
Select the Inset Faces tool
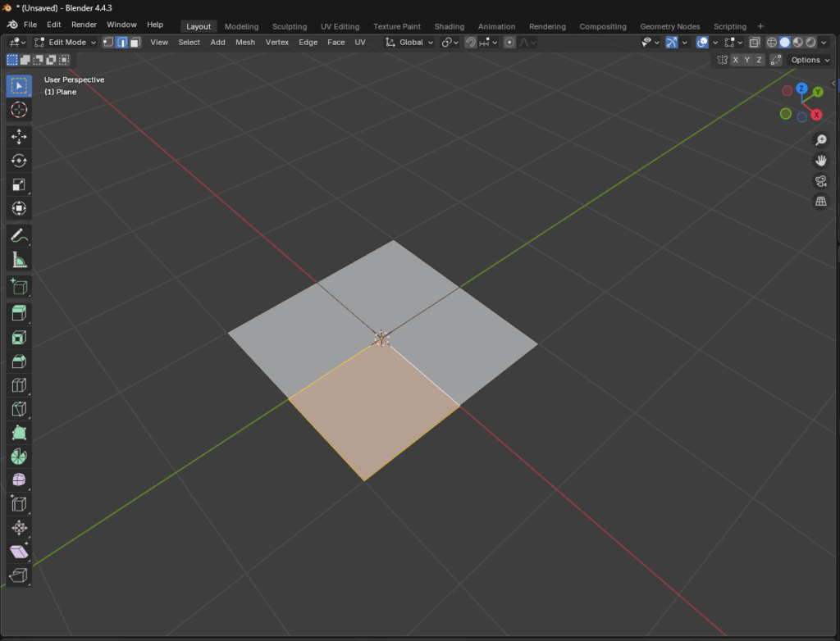(x=19, y=338)
